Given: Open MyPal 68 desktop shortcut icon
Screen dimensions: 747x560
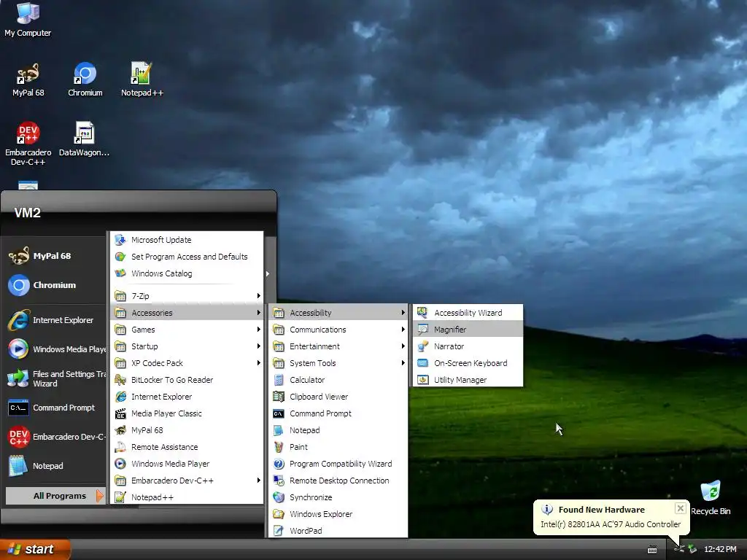Looking at the screenshot, I should 28,79.
